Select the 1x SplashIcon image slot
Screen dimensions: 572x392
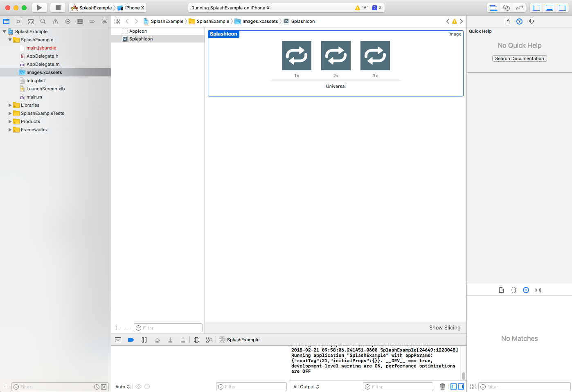click(x=297, y=56)
